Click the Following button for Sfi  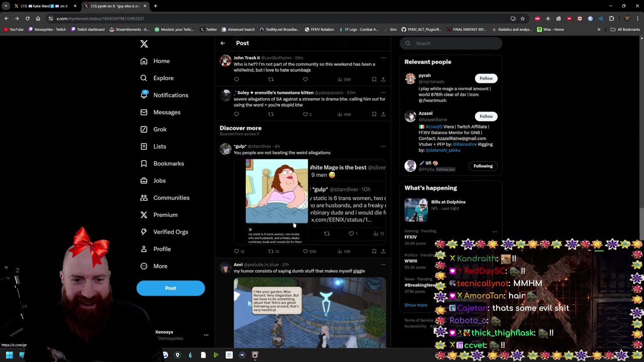(483, 166)
